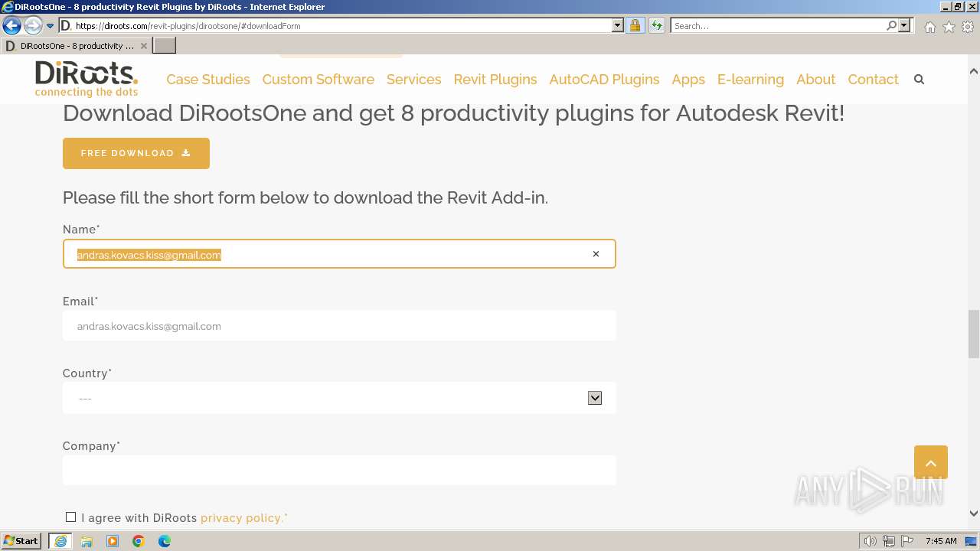Expand the search provider dropdown arrow

[904, 25]
